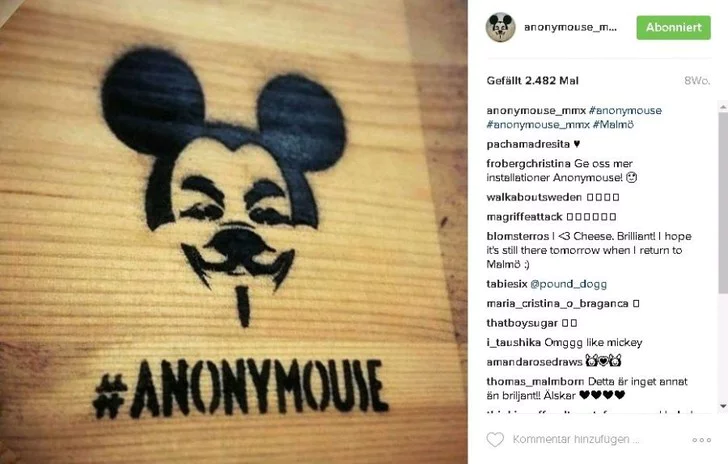Image resolution: width=728 pixels, height=464 pixels.
Task: Click the anonymouse_m... username in header
Action: click(x=570, y=27)
